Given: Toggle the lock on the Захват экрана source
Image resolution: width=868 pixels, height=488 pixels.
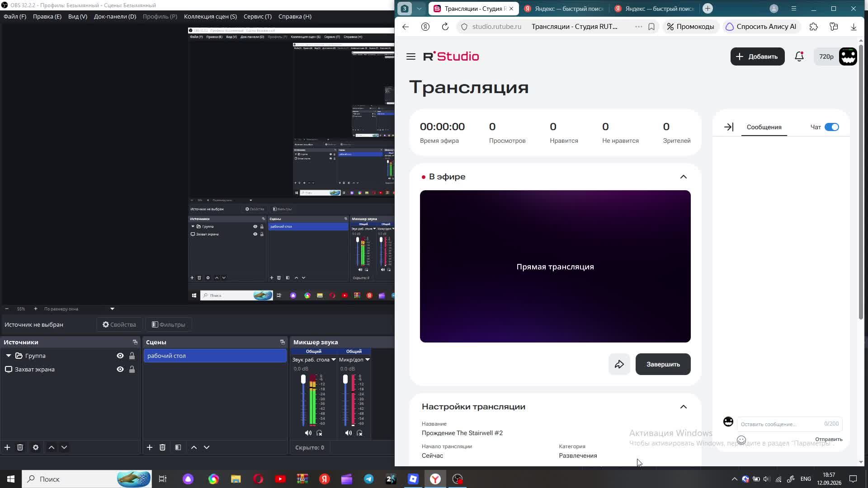Looking at the screenshot, I should (x=132, y=369).
